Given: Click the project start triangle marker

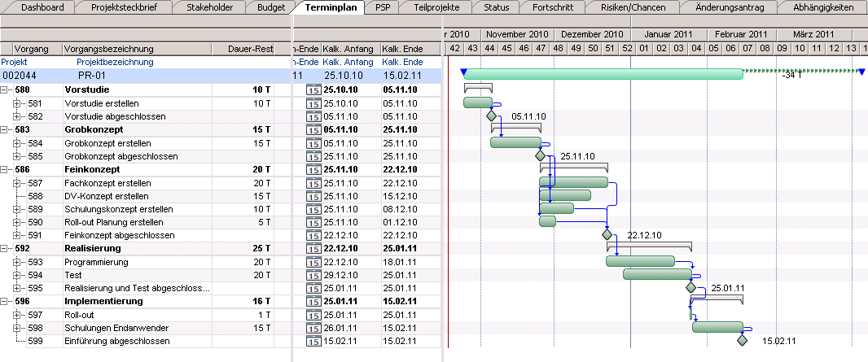Looking at the screenshot, I should pyautogui.click(x=464, y=72).
